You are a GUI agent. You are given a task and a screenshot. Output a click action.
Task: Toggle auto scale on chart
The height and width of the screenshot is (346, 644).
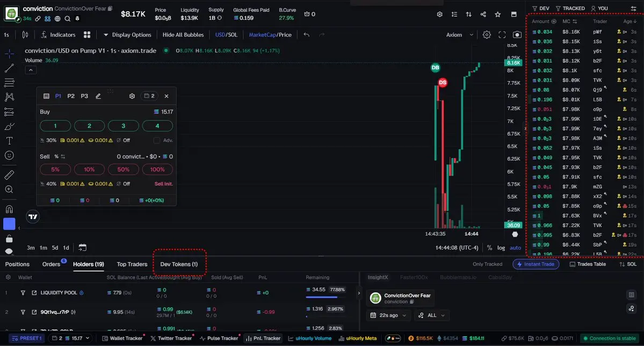(x=515, y=248)
